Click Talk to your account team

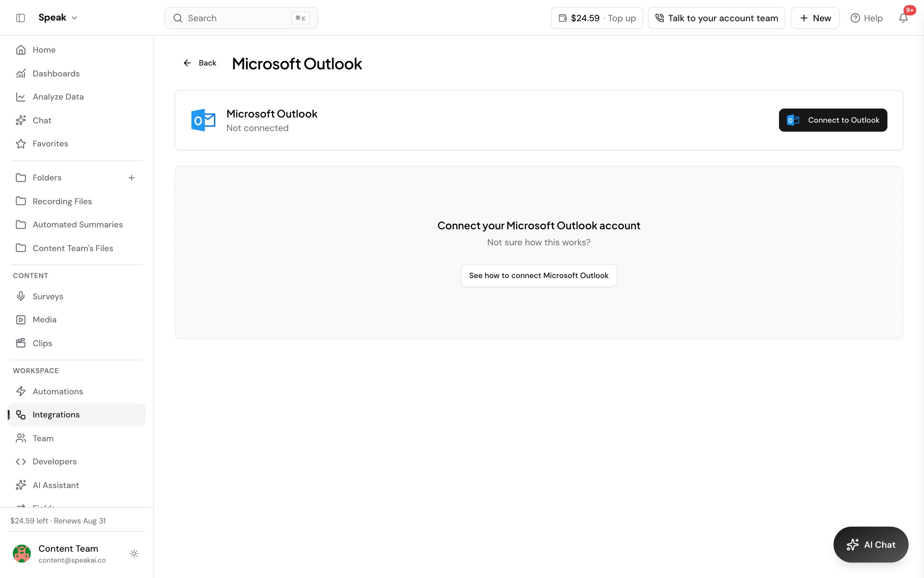(x=716, y=18)
